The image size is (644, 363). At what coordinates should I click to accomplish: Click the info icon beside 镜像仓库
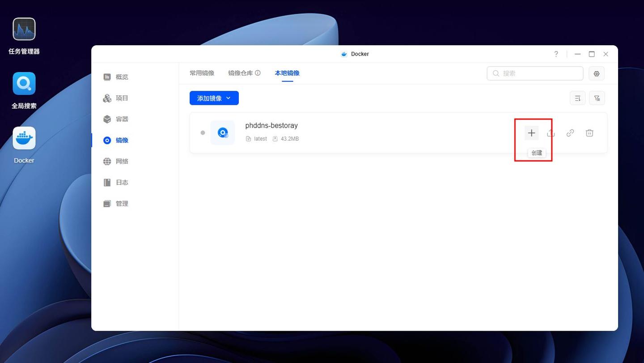pyautogui.click(x=258, y=73)
